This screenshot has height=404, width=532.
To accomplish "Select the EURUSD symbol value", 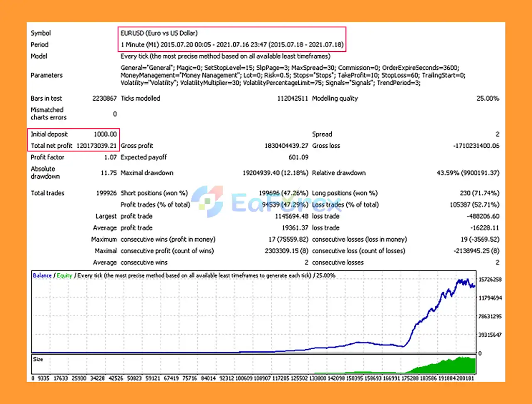I will 159,33.
